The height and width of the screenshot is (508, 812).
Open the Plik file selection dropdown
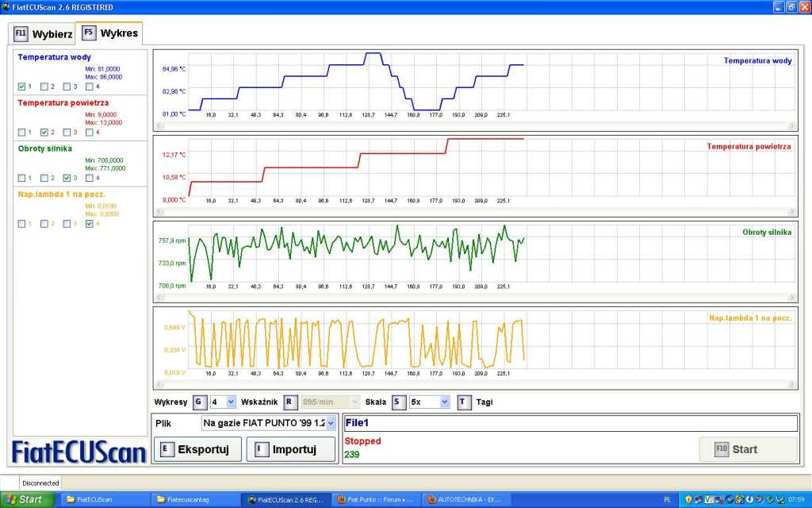click(331, 424)
